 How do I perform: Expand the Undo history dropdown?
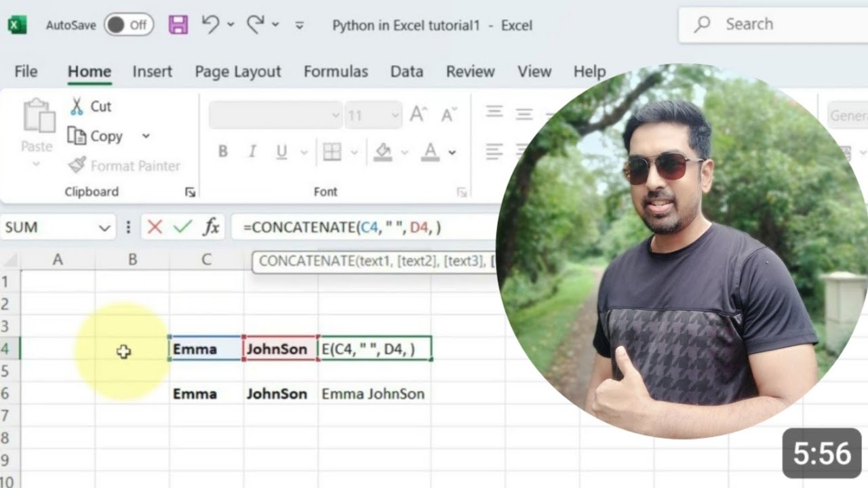[x=231, y=25]
